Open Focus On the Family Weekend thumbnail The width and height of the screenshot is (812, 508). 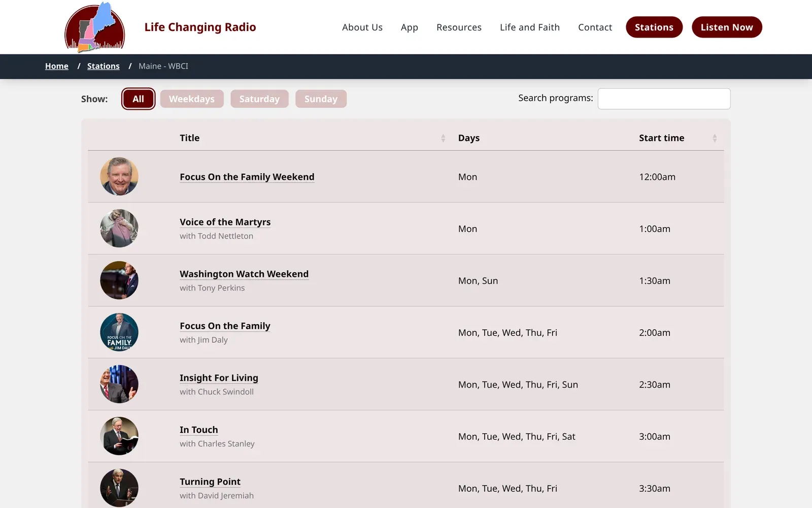(x=119, y=176)
